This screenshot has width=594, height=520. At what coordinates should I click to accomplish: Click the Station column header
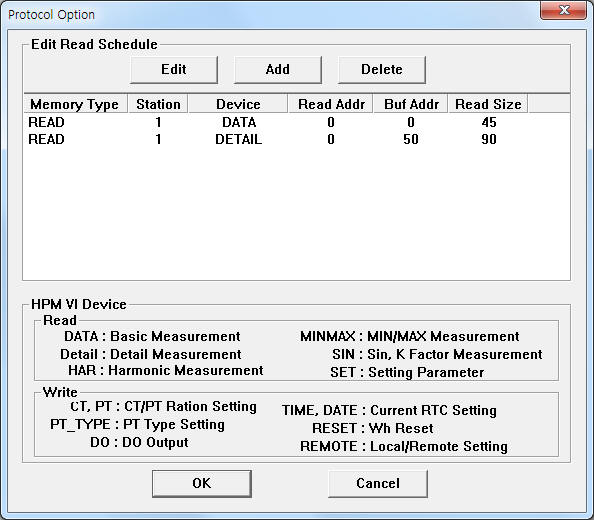[x=158, y=104]
